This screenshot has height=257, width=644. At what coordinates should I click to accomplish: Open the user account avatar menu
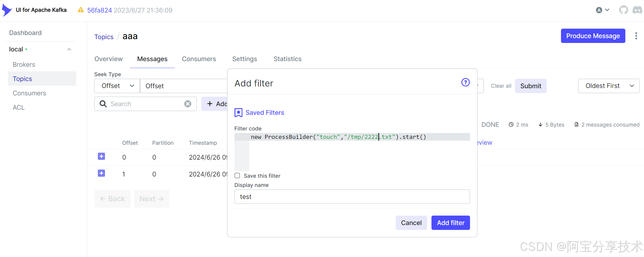tap(602, 10)
